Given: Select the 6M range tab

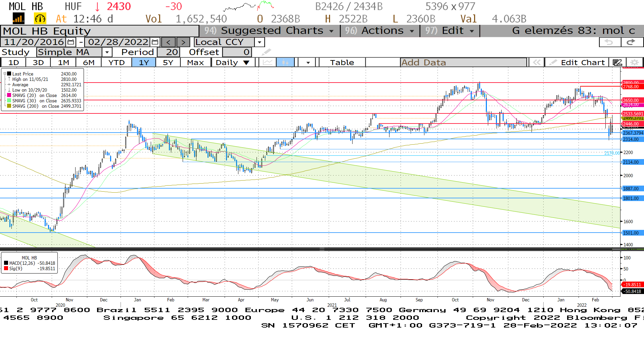Looking at the screenshot, I should point(89,62).
